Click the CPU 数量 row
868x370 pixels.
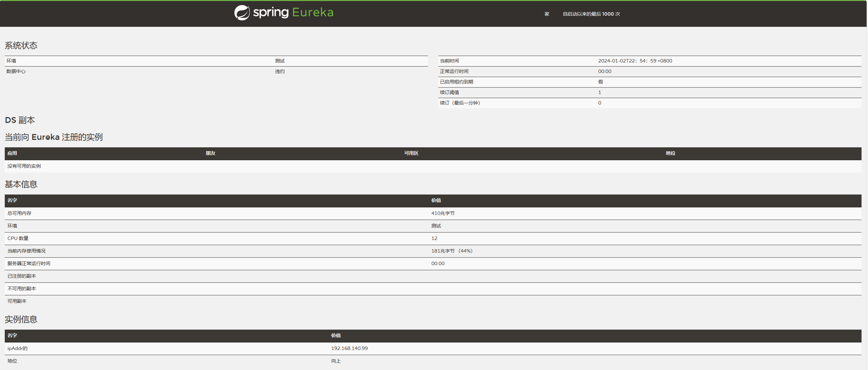18,238
